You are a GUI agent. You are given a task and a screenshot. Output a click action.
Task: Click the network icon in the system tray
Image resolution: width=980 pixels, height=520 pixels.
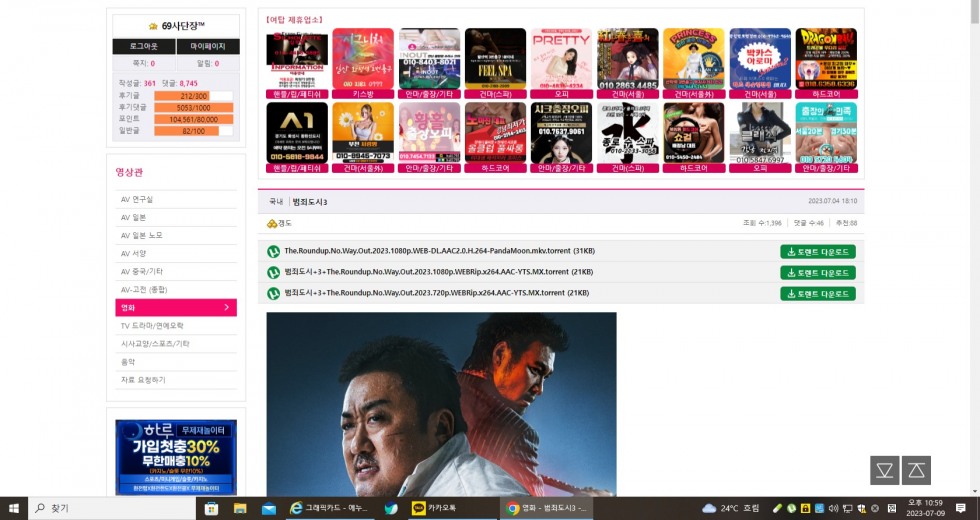click(848, 508)
